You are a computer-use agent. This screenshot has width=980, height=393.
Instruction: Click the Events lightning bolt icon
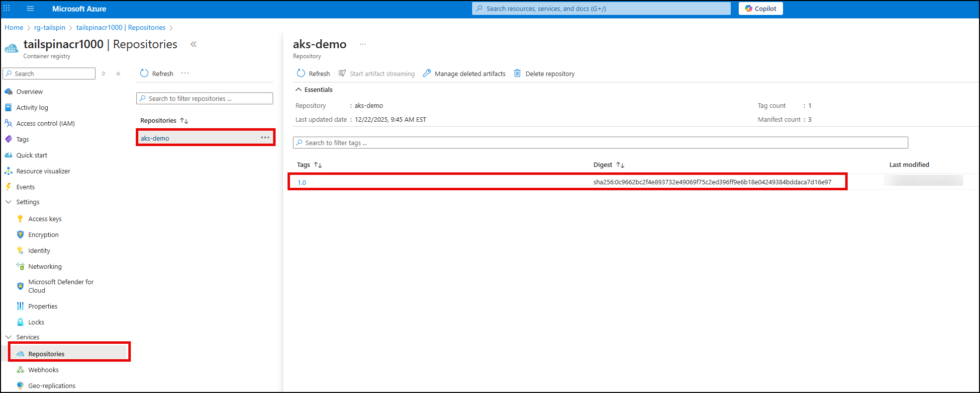(8, 187)
